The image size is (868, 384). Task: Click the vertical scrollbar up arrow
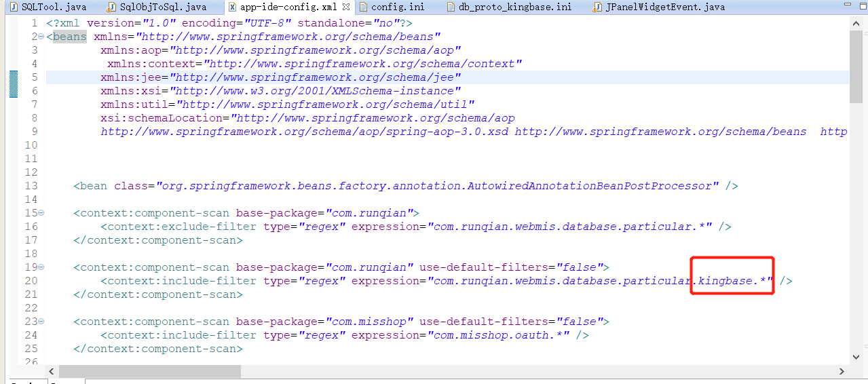[855, 24]
